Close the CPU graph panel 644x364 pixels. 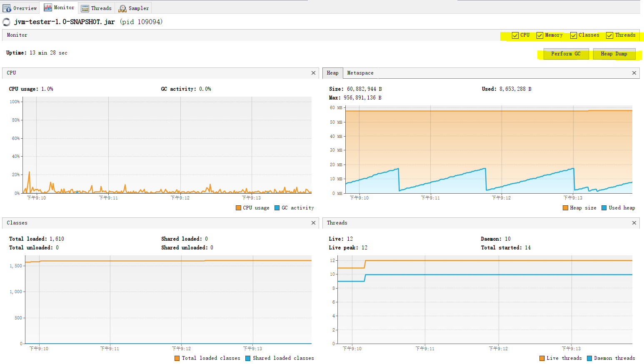313,73
